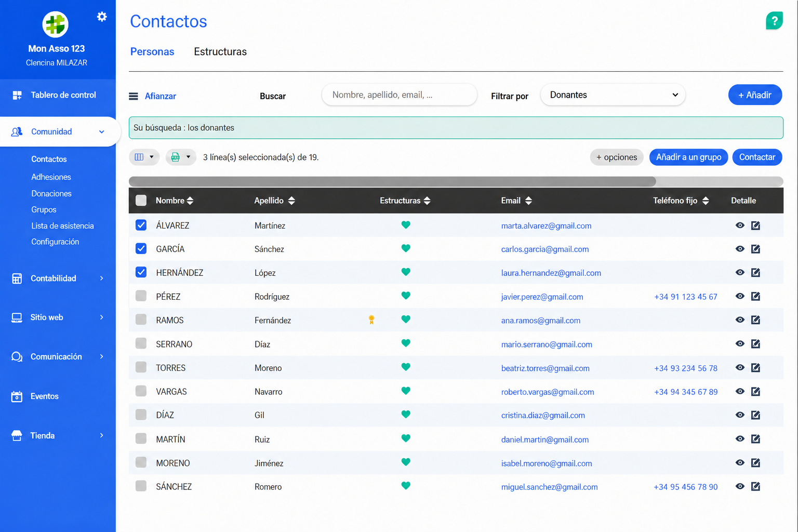Expand the Contabilidad sidebar menu
Image resolution: width=798 pixels, height=532 pixels.
tap(58, 278)
